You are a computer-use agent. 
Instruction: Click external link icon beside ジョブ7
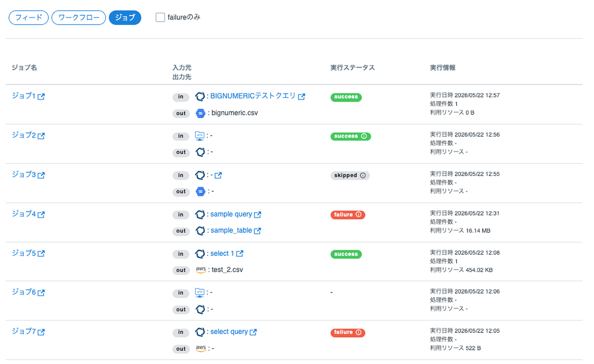41,332
